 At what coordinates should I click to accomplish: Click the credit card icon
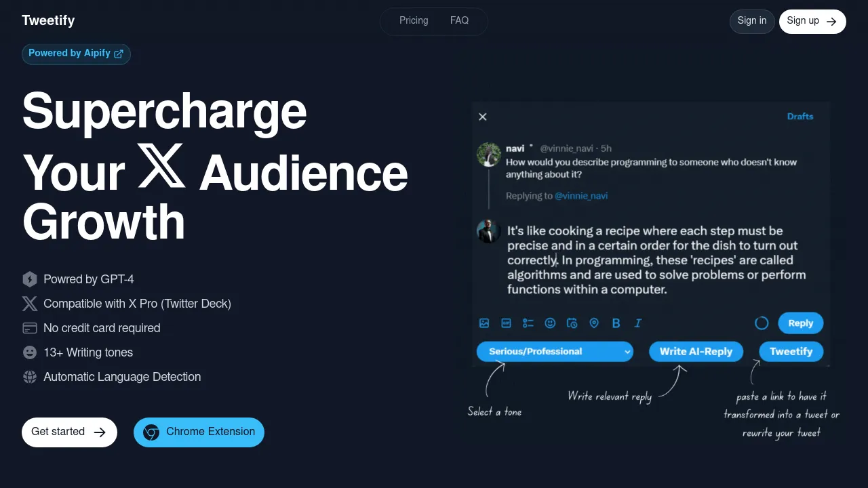click(x=30, y=328)
